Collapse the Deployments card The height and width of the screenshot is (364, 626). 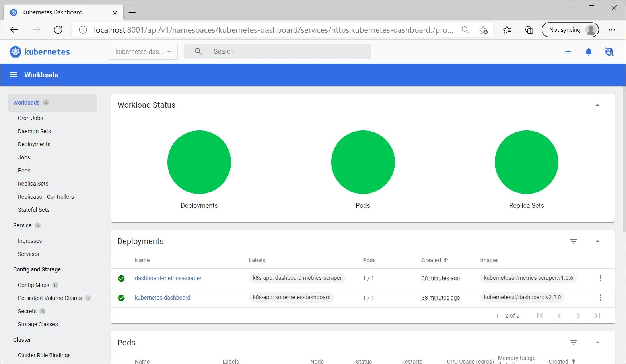click(x=597, y=241)
